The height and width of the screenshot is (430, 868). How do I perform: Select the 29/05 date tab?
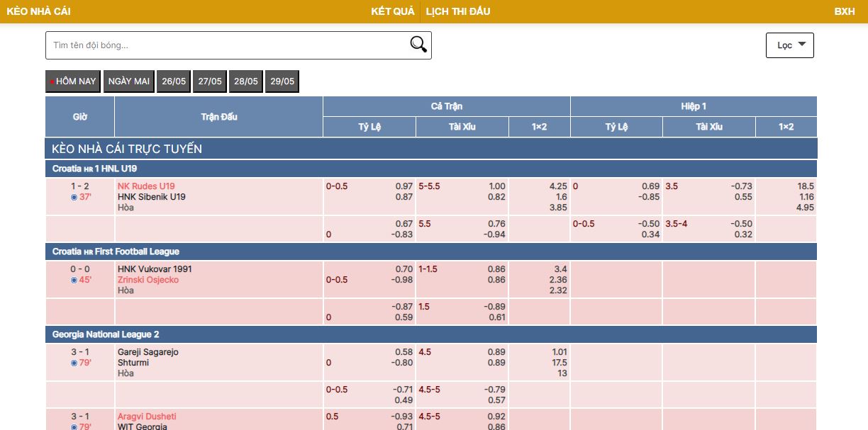(282, 81)
